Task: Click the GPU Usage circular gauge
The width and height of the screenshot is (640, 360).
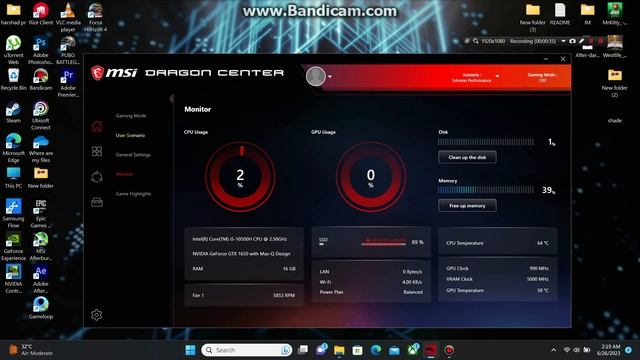Action: pos(371,177)
